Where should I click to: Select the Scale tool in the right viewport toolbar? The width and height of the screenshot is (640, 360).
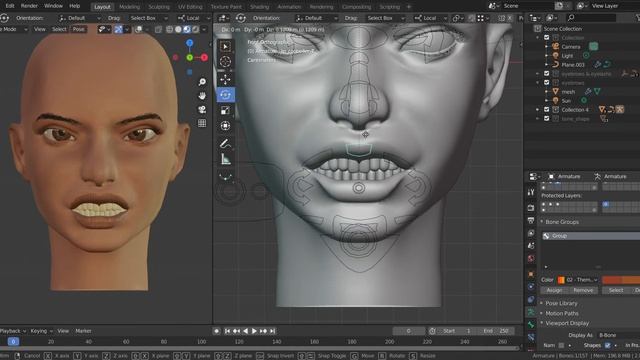225,111
